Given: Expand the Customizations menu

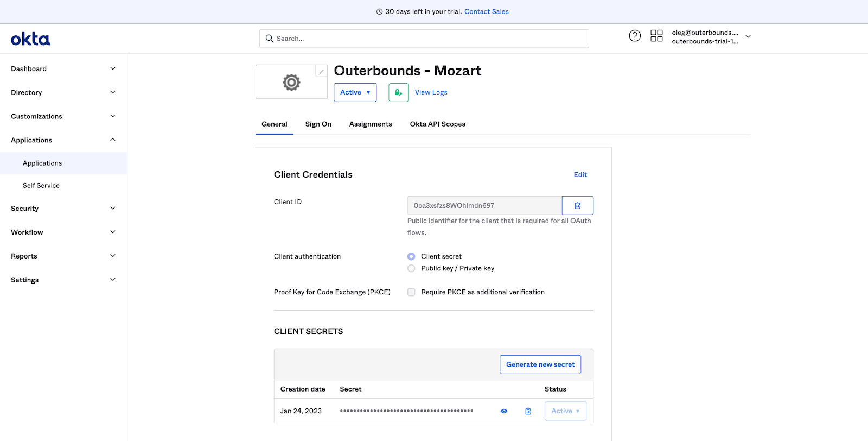Looking at the screenshot, I should 63,116.
